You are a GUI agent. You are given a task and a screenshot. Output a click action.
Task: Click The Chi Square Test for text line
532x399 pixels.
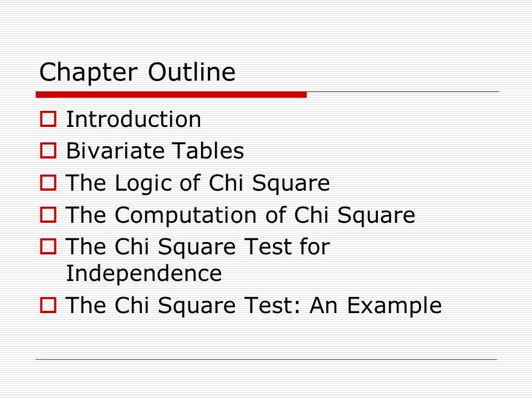click(x=197, y=247)
